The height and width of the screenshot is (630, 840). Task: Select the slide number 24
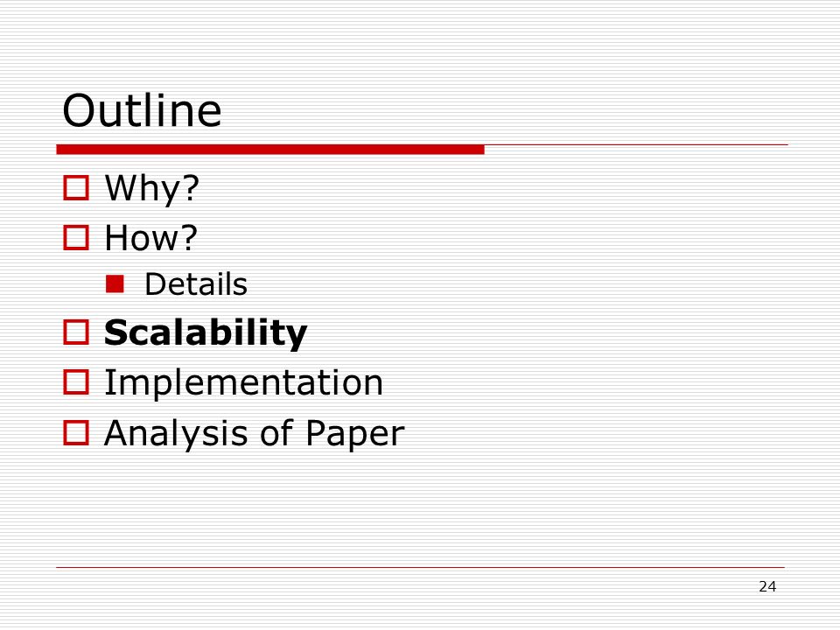[x=767, y=586]
